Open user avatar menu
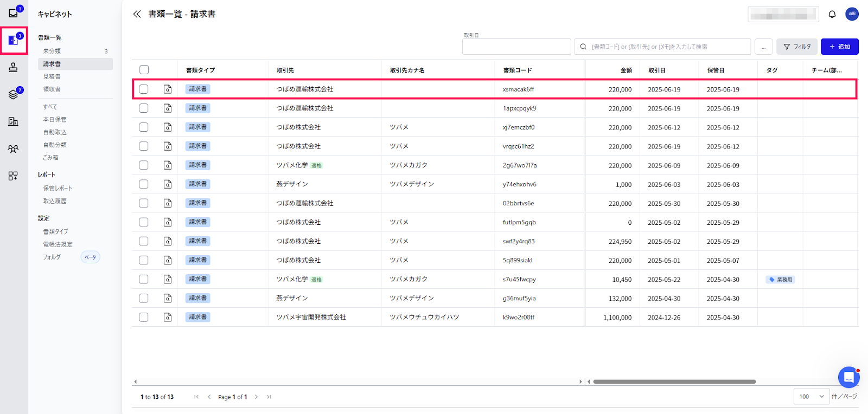 852,14
